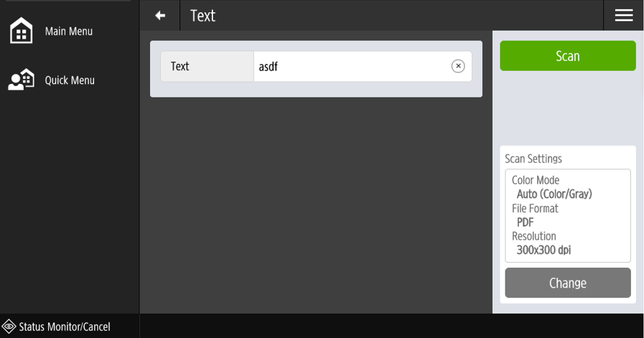Open the Quick Menu label
Screen dimensions: 644x338
(70, 80)
